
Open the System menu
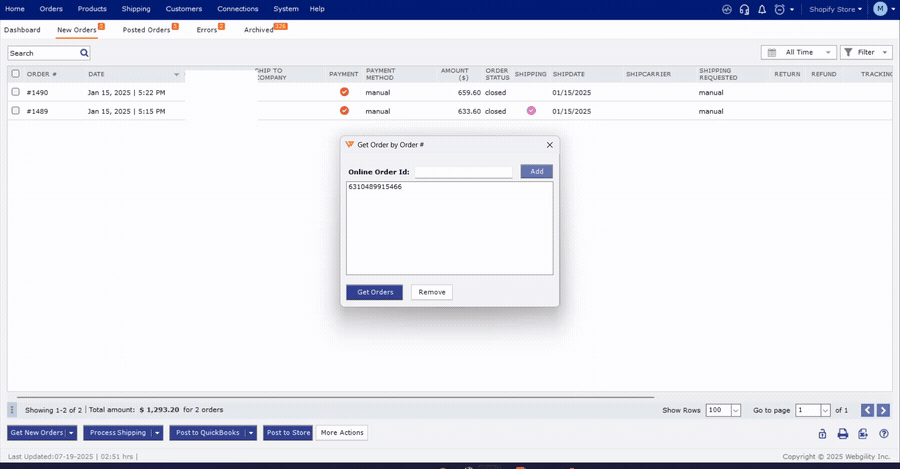pyautogui.click(x=286, y=9)
